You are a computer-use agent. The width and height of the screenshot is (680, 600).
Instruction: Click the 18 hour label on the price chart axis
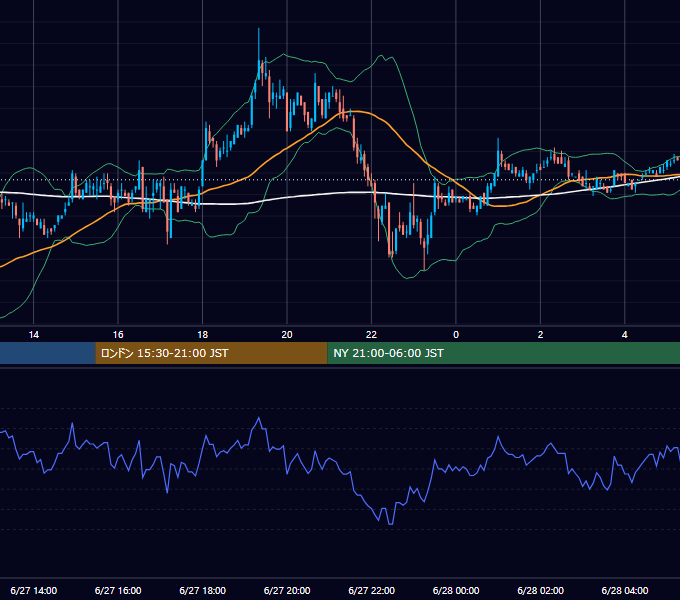point(203,335)
